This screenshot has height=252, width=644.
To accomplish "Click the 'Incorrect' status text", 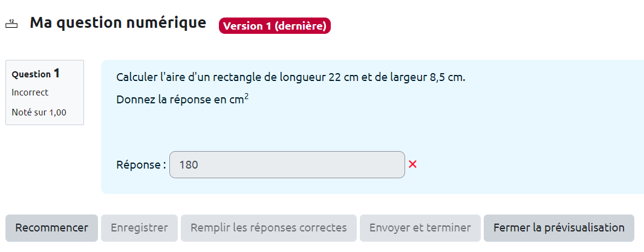I will (x=30, y=92).
